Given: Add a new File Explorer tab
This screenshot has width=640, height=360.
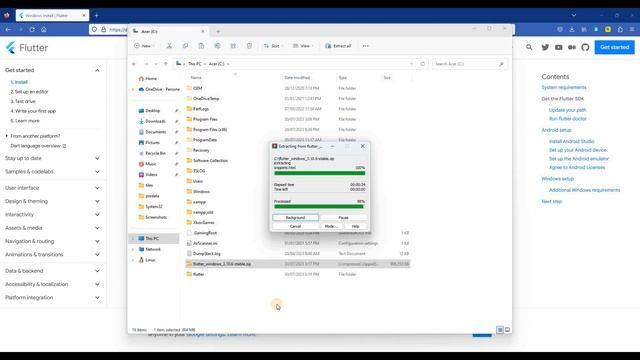Looking at the screenshot, I should click(218, 31).
